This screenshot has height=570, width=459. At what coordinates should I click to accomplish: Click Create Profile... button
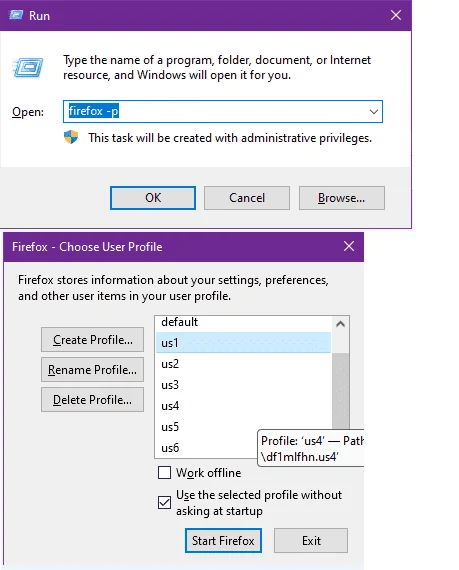click(92, 340)
